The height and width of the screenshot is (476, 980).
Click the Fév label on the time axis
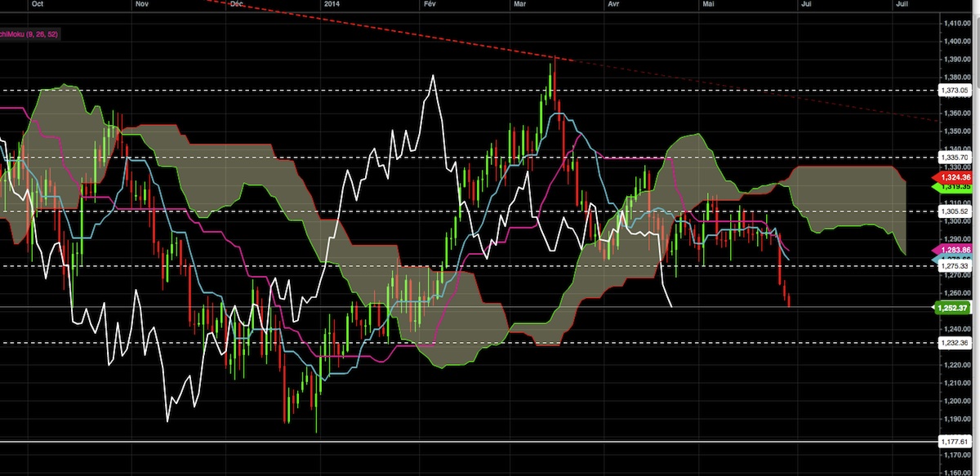[430, 4]
